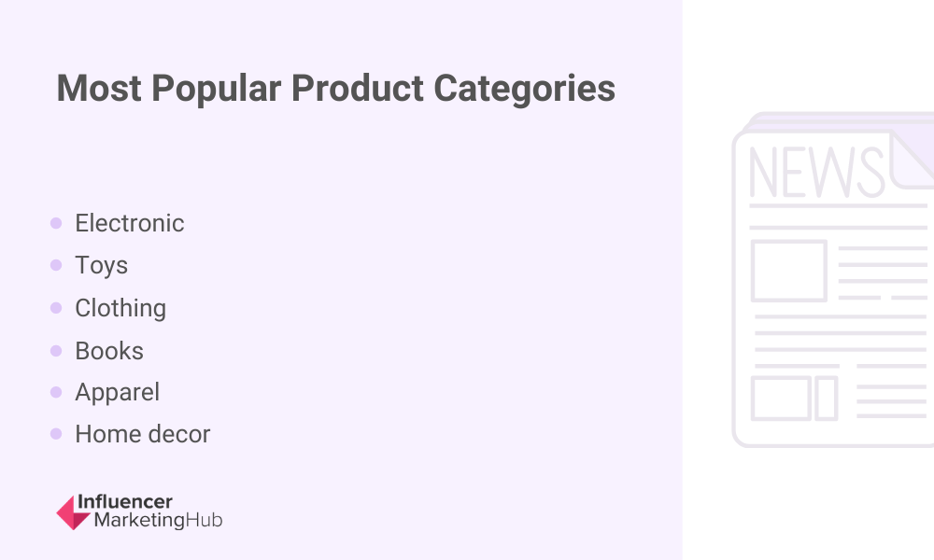Select the Electronic list item
The width and height of the screenshot is (934, 560).
[x=129, y=223]
